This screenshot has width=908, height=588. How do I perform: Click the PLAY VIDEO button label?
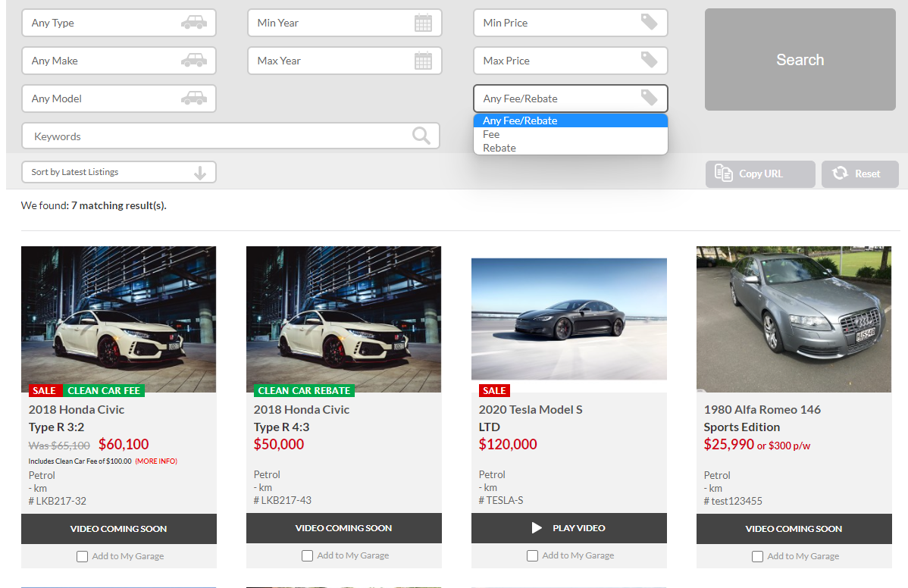578,528
